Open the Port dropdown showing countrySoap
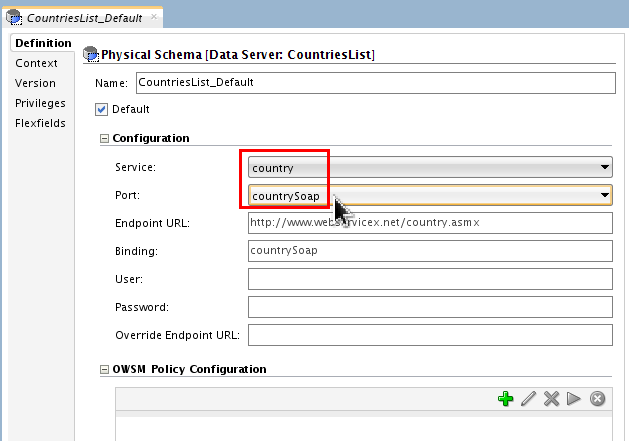The image size is (629, 441). (430, 195)
